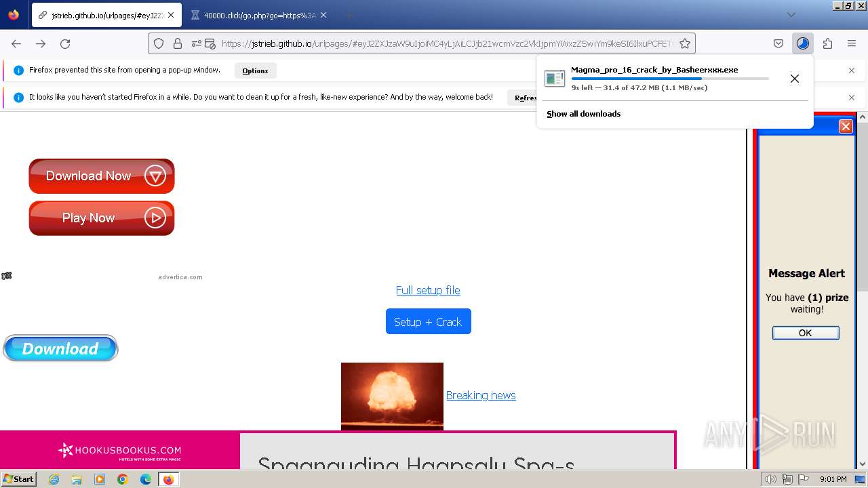
Task: Click the blue Download banner button
Action: coord(60,348)
